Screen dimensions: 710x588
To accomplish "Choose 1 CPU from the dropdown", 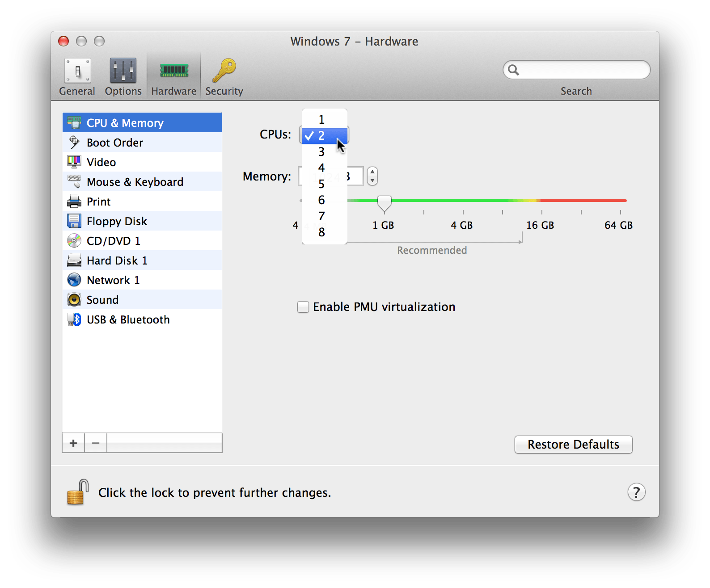I will pyautogui.click(x=325, y=119).
